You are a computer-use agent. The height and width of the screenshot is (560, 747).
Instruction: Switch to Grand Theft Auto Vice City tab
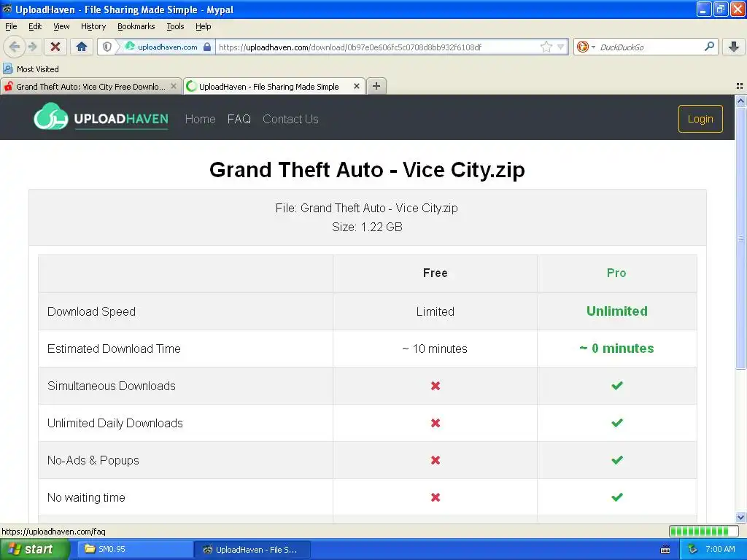point(90,86)
